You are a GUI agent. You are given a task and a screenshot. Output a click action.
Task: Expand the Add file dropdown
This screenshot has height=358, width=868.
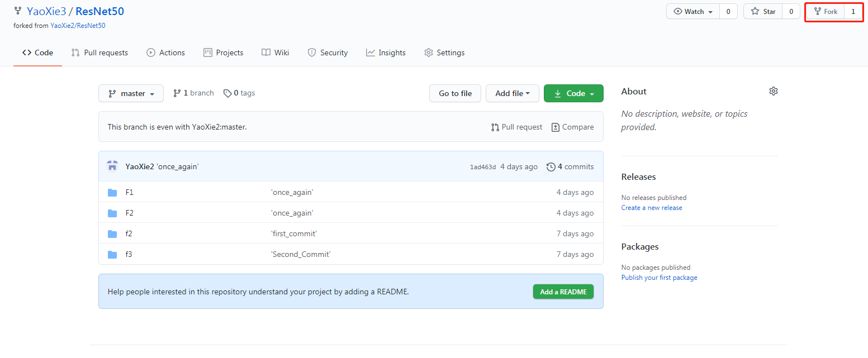pos(513,93)
